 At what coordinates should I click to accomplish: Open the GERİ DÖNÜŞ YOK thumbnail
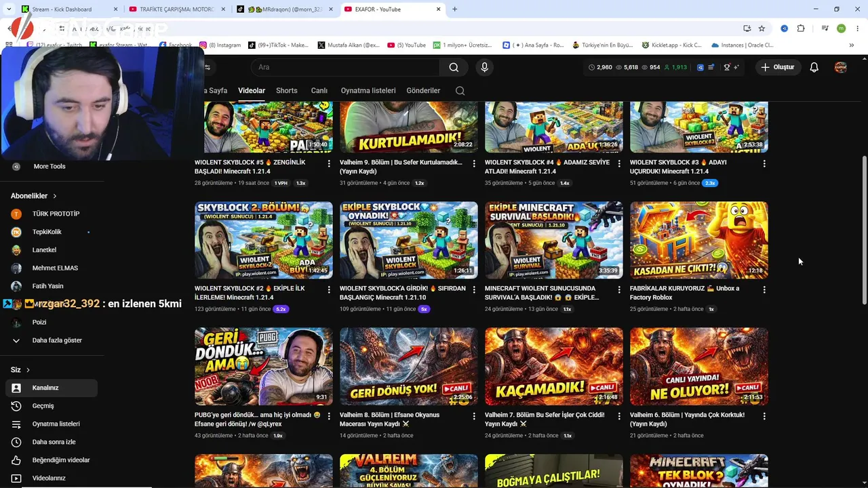pos(408,366)
